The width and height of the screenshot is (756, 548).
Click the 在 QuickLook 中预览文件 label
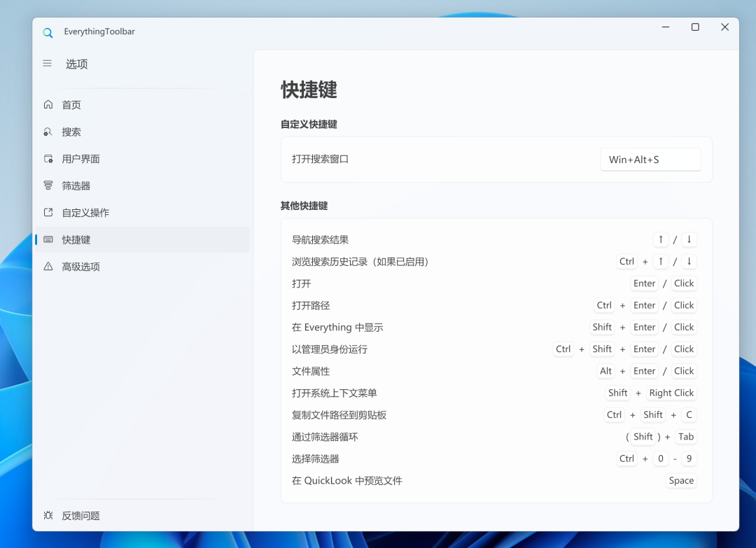tap(347, 481)
